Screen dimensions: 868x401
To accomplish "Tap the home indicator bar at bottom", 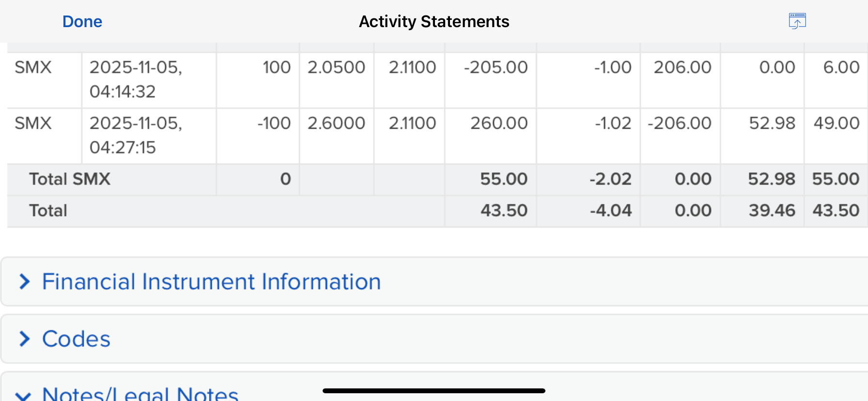I will point(434,391).
